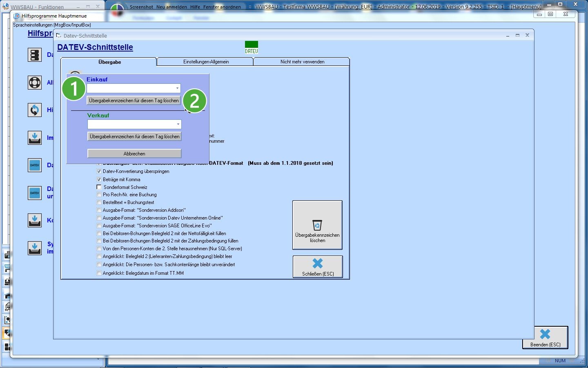This screenshot has width=588, height=368.
Task: Click Beenden (ESC) button
Action: coord(545,338)
